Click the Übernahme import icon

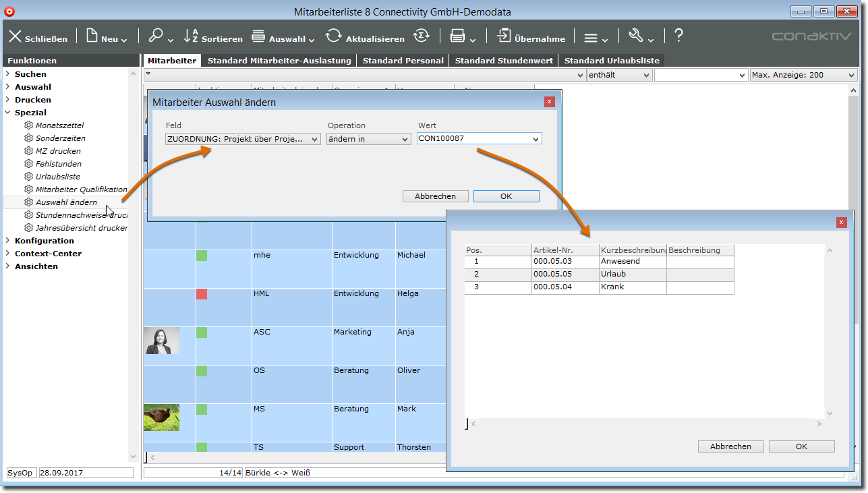504,36
